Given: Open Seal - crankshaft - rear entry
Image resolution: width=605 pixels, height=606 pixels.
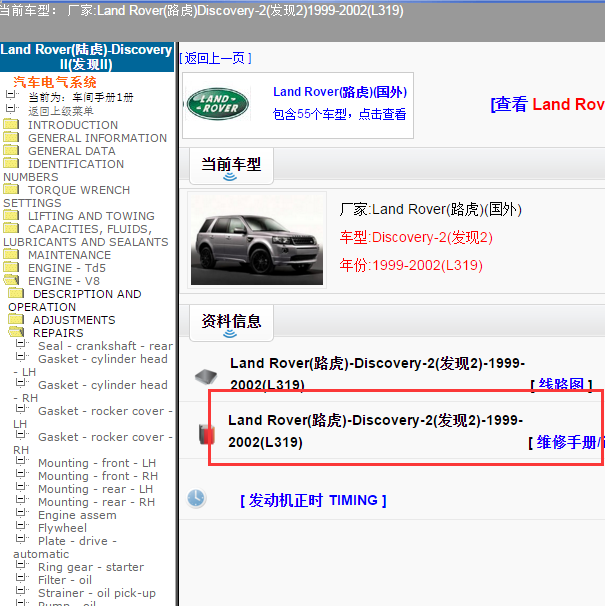Looking at the screenshot, I should point(105,346).
